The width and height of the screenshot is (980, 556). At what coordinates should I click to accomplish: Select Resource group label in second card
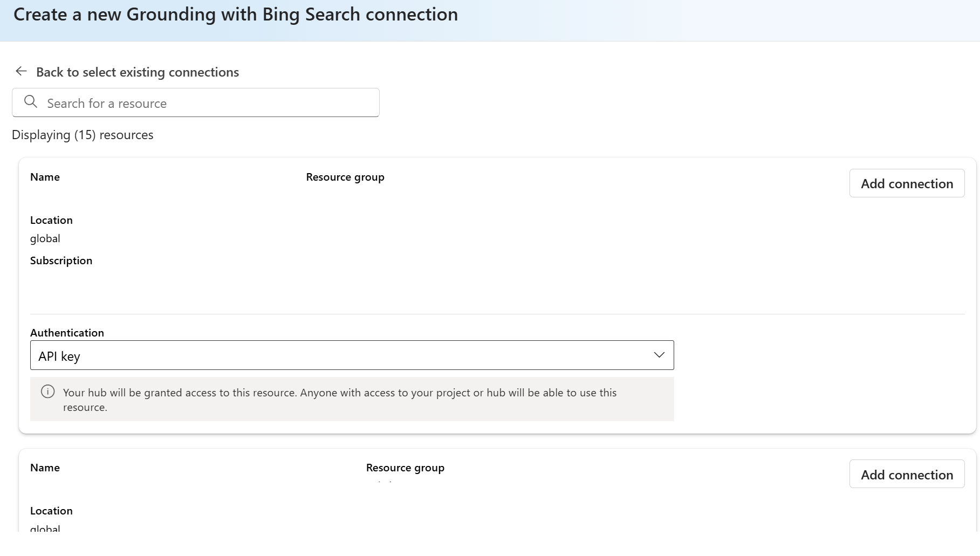(x=405, y=468)
